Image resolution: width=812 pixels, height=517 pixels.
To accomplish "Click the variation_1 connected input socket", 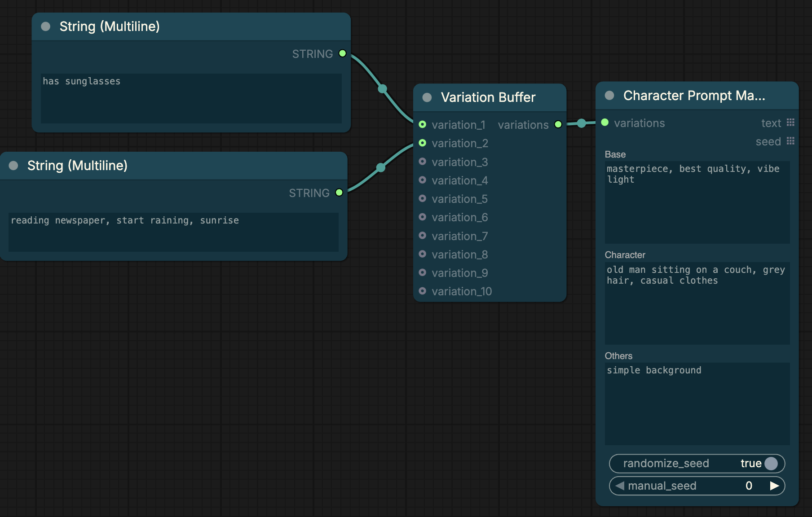I will coord(422,124).
